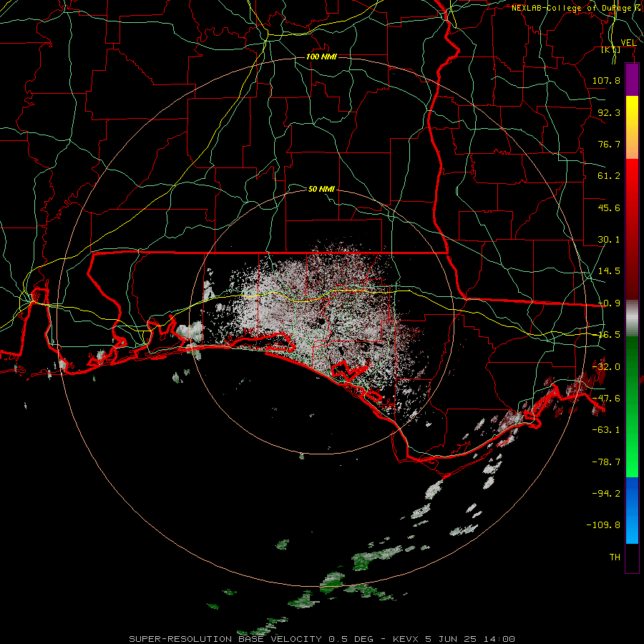Click the 14.5 value on velocity scale
Image resolution: width=644 pixels, height=644 pixels.
[609, 271]
